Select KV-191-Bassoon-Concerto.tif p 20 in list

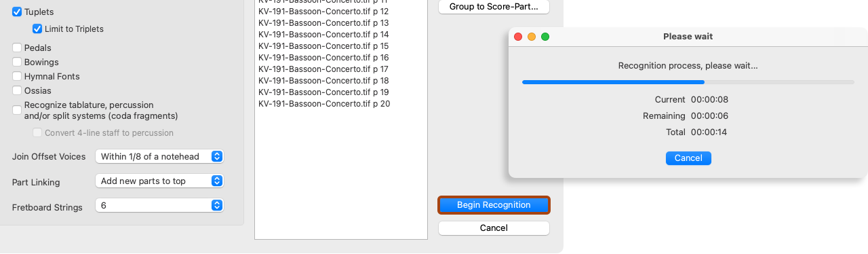pos(324,104)
